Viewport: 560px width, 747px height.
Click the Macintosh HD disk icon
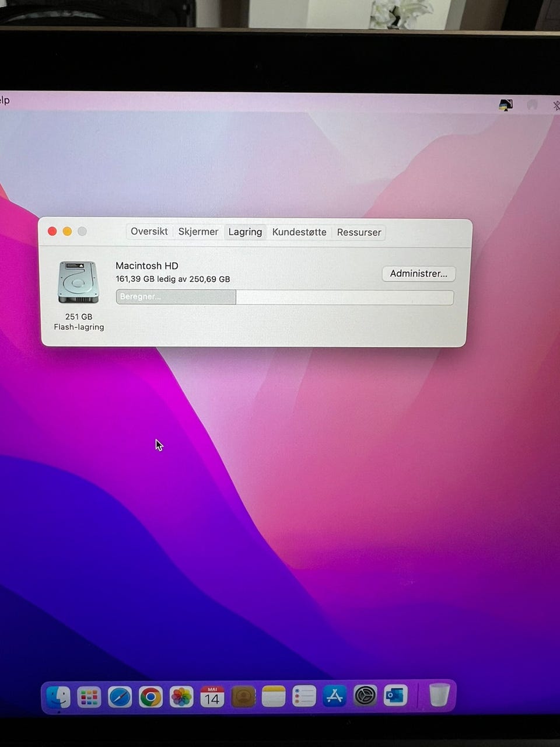coord(78,282)
